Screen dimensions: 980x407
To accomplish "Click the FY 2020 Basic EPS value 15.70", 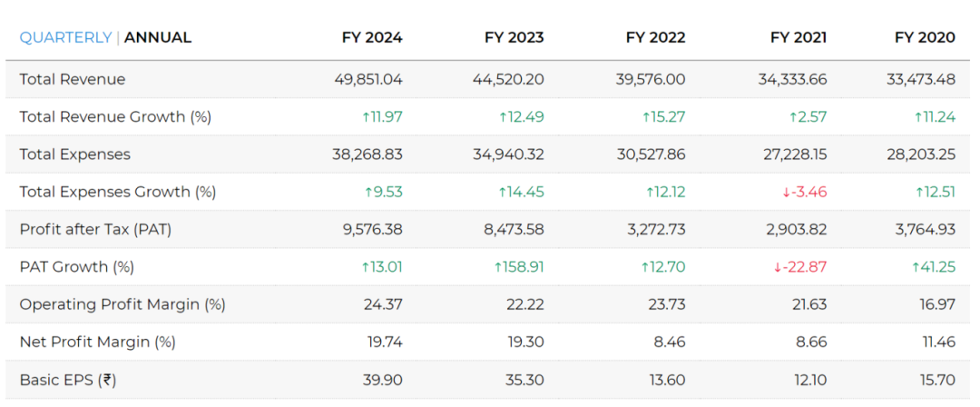I will tap(936, 380).
